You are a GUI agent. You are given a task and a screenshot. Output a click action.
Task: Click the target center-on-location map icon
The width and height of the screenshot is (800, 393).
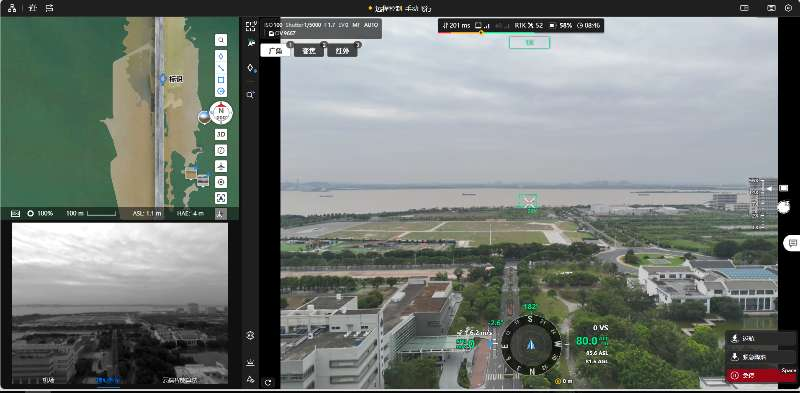(x=221, y=182)
